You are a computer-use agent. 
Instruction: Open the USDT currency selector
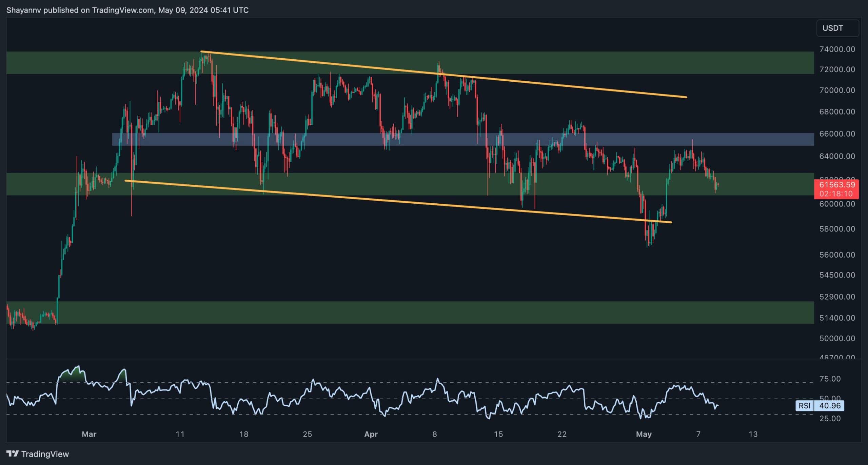click(837, 28)
